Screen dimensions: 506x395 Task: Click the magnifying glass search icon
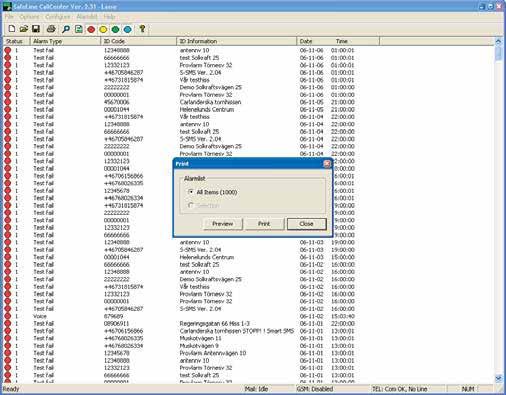66,29
